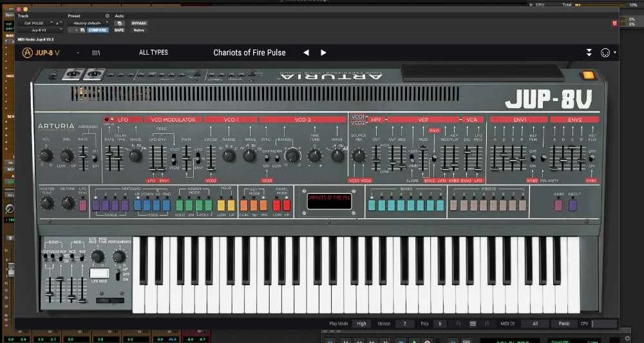Adjust the BAL knob
The height and width of the screenshot is (343, 644).
point(66,155)
